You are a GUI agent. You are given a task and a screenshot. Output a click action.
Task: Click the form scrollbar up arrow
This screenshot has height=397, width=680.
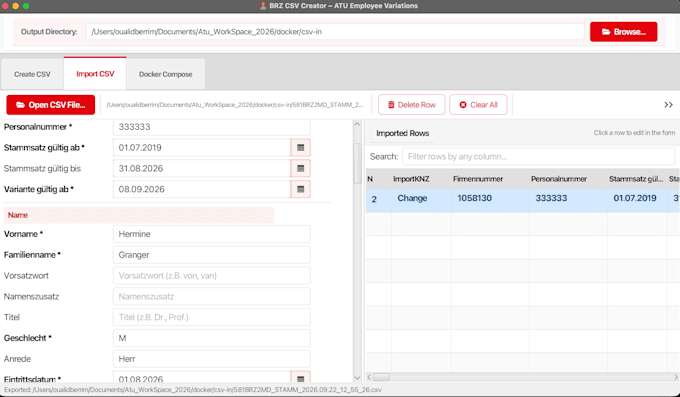coord(357,125)
